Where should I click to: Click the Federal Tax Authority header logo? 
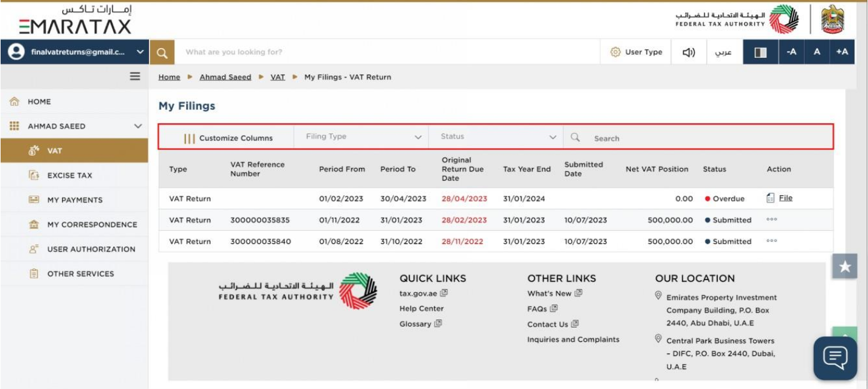(x=737, y=19)
